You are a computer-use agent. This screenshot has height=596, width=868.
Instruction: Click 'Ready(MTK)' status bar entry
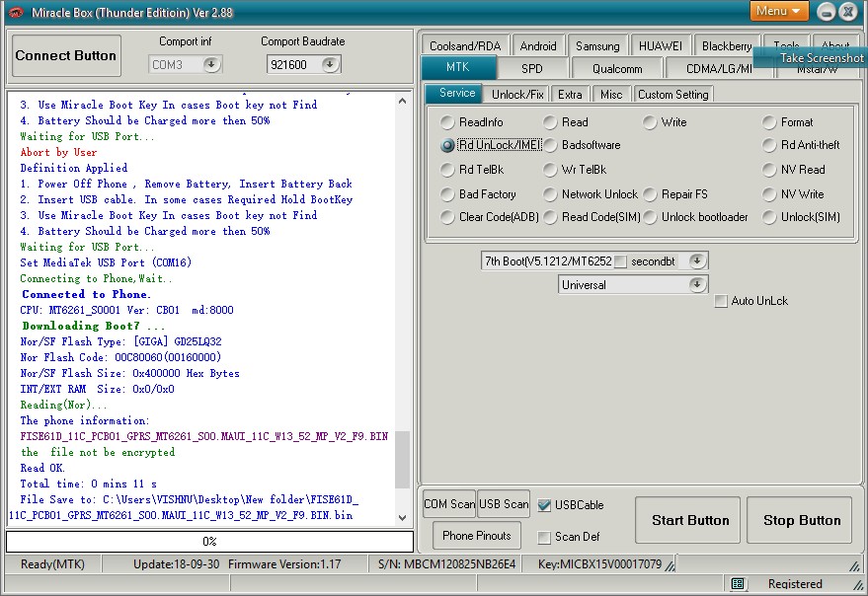point(52,564)
